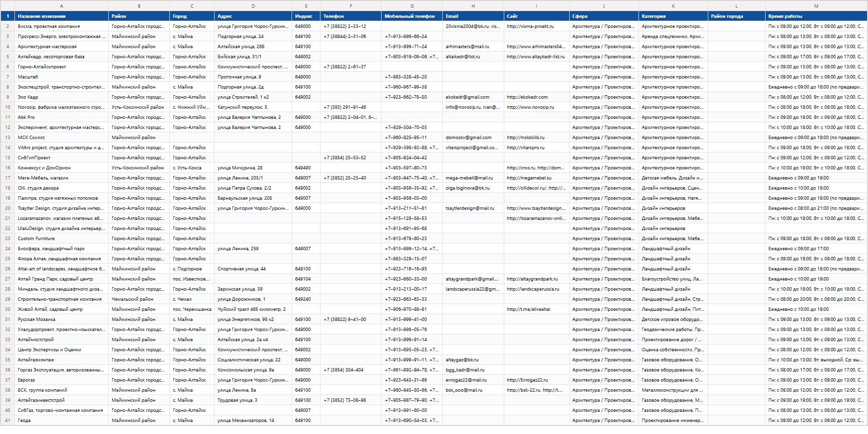This screenshot has width=868, height=434.
Task: Select postal index cell 649104
Action: [x=306, y=279]
